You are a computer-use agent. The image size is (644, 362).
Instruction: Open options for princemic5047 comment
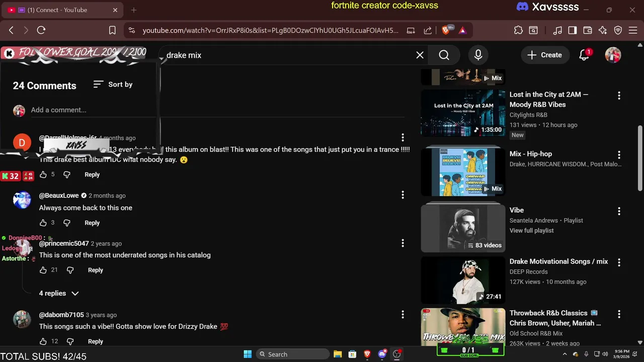pos(403,243)
